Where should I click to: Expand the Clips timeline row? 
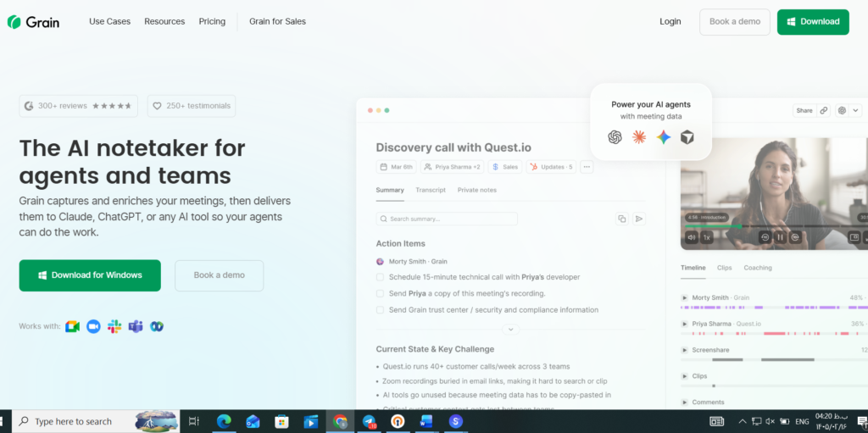[684, 376]
